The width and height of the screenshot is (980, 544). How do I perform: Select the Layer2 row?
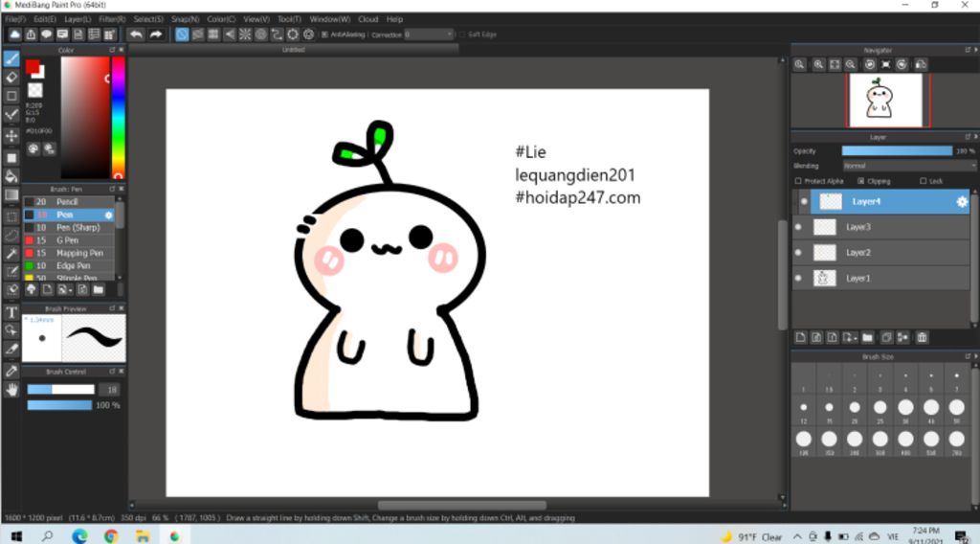pos(881,253)
